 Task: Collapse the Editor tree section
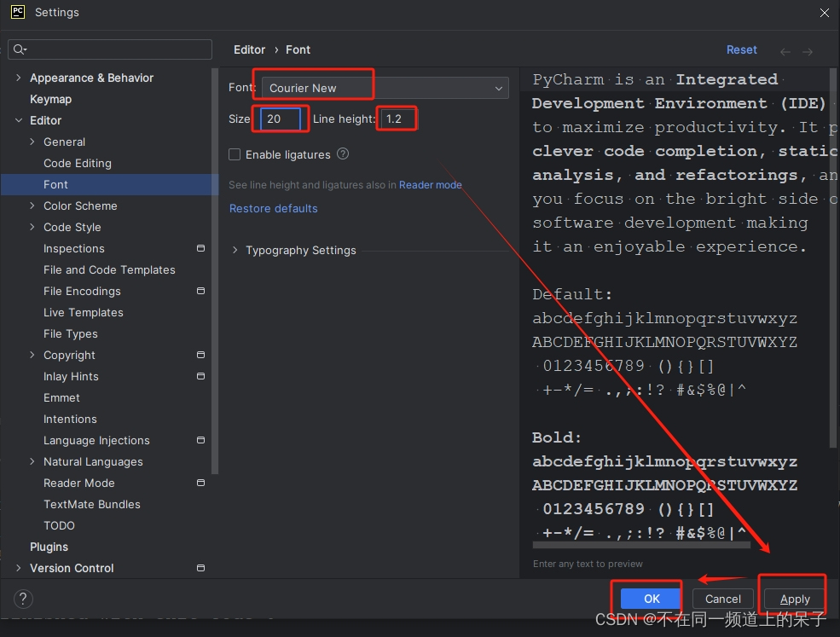19,120
